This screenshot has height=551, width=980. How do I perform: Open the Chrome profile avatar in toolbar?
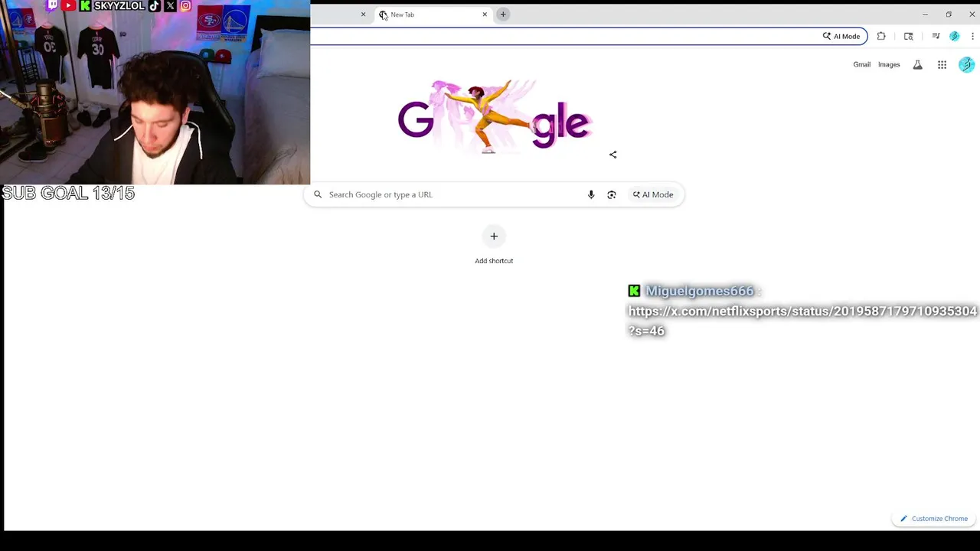[x=954, y=36]
